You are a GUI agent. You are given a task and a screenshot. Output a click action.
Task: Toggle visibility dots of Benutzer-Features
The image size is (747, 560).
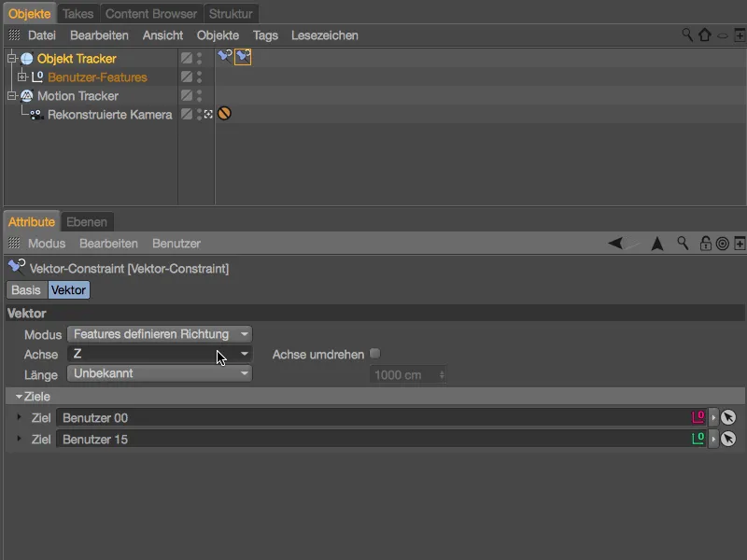[x=199, y=77]
